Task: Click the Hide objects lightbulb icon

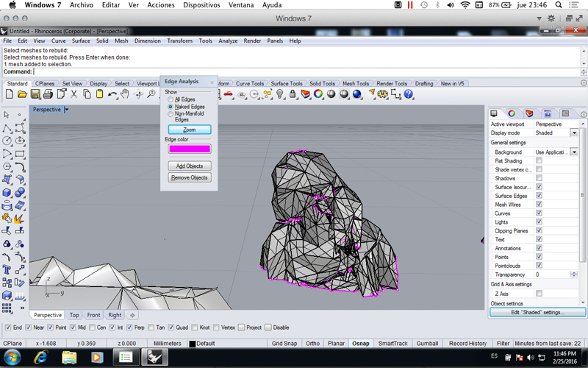Action: pyautogui.click(x=280, y=94)
